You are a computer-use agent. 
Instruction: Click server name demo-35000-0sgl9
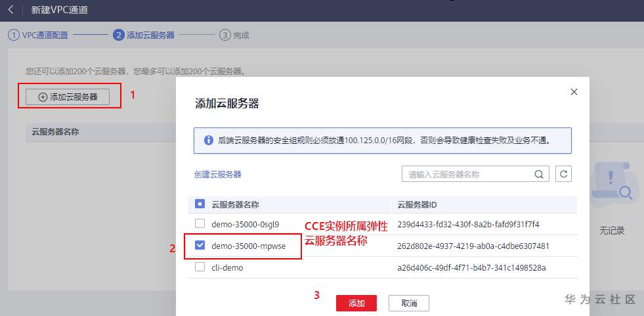click(246, 225)
